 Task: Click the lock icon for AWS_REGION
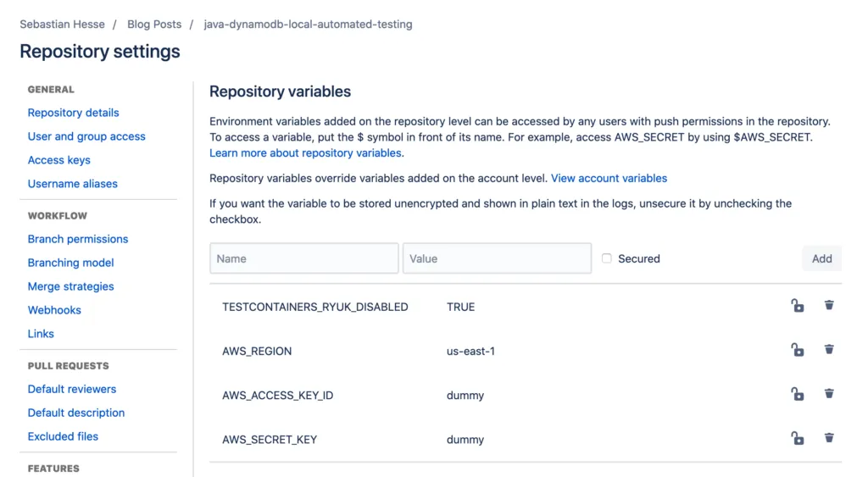coord(797,350)
